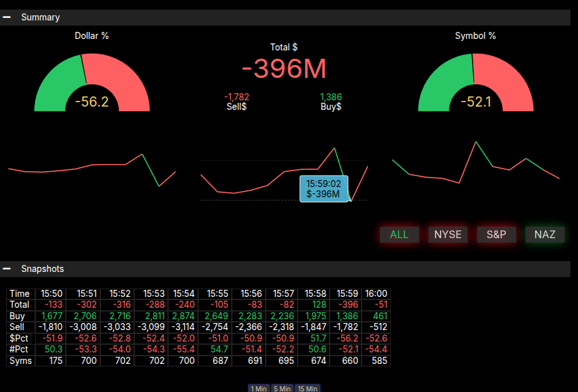The width and height of the screenshot is (578, 392).
Task: Click the Symbol % trend sparkline
Action: pyautogui.click(x=475, y=166)
